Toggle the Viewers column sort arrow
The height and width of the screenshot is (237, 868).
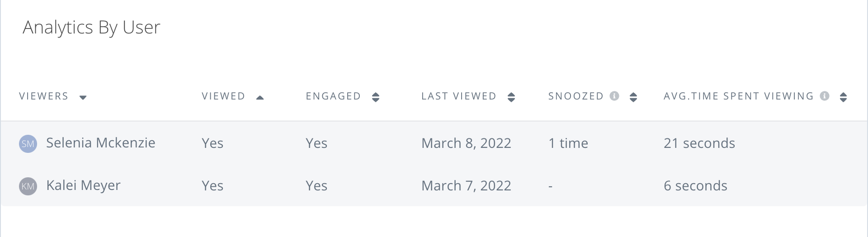click(x=83, y=97)
